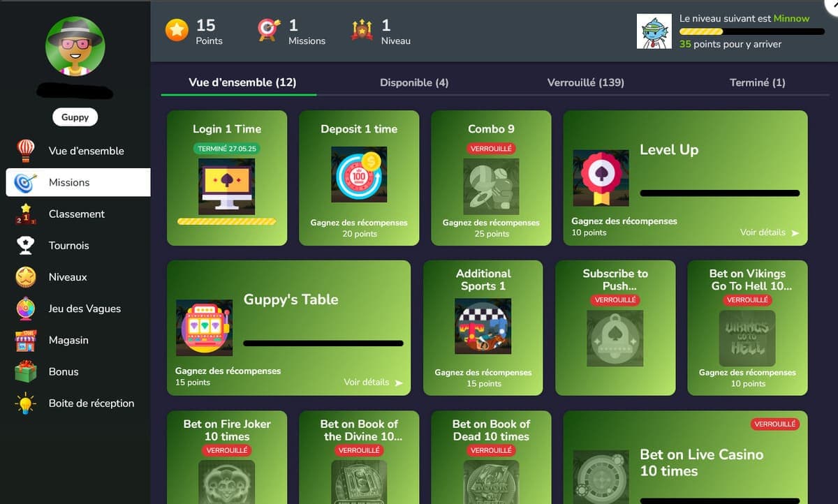This screenshot has height=504, width=838.
Task: Open the Jeu des Vagues wheel icon
Action: pyautogui.click(x=26, y=309)
